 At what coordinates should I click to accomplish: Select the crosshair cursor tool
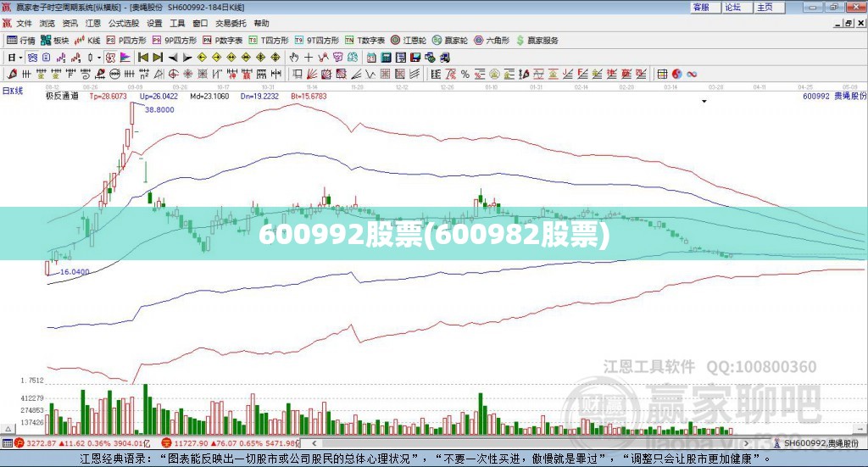click(309, 58)
